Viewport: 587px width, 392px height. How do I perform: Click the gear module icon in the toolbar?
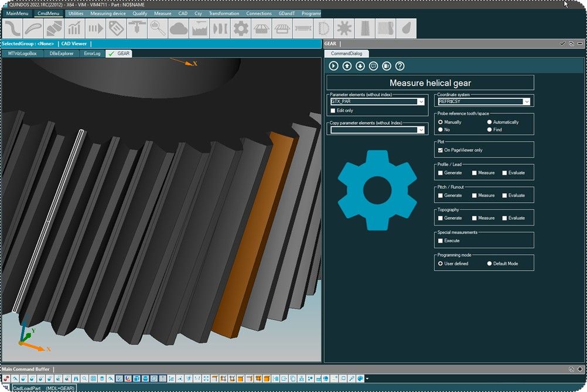coord(240,29)
